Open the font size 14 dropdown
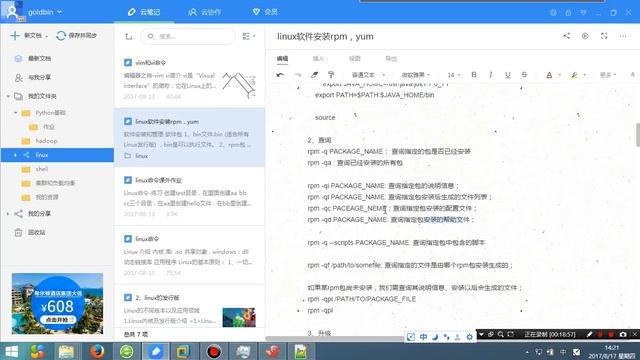Viewport: 640px width, 360px height. point(453,75)
